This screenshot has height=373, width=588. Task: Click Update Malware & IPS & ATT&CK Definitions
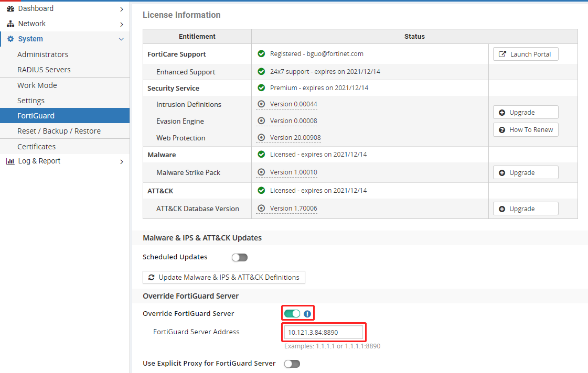pyautogui.click(x=224, y=278)
